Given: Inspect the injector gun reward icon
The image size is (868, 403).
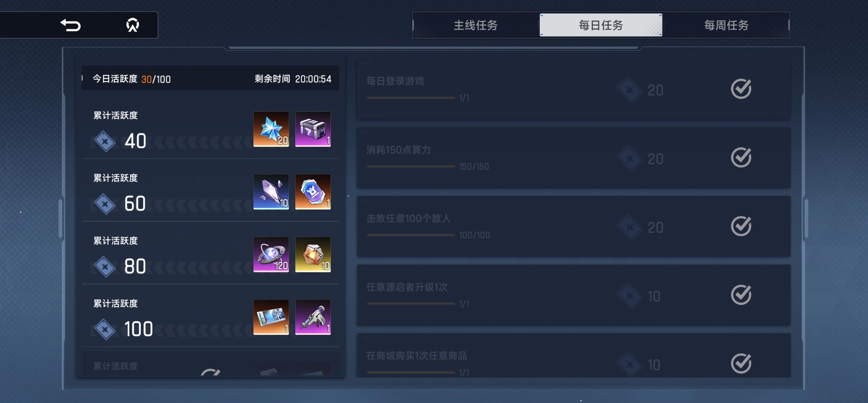Looking at the screenshot, I should (313, 317).
